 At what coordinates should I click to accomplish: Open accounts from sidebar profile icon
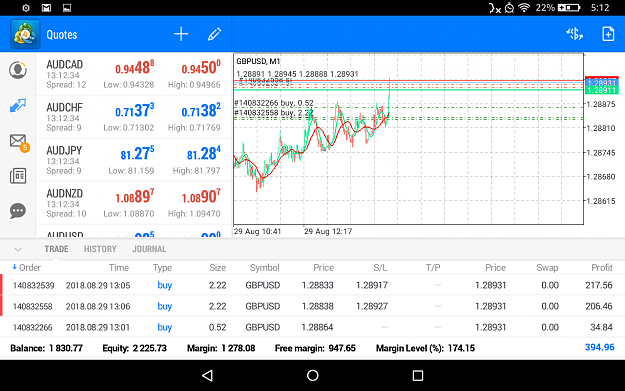tap(18, 70)
